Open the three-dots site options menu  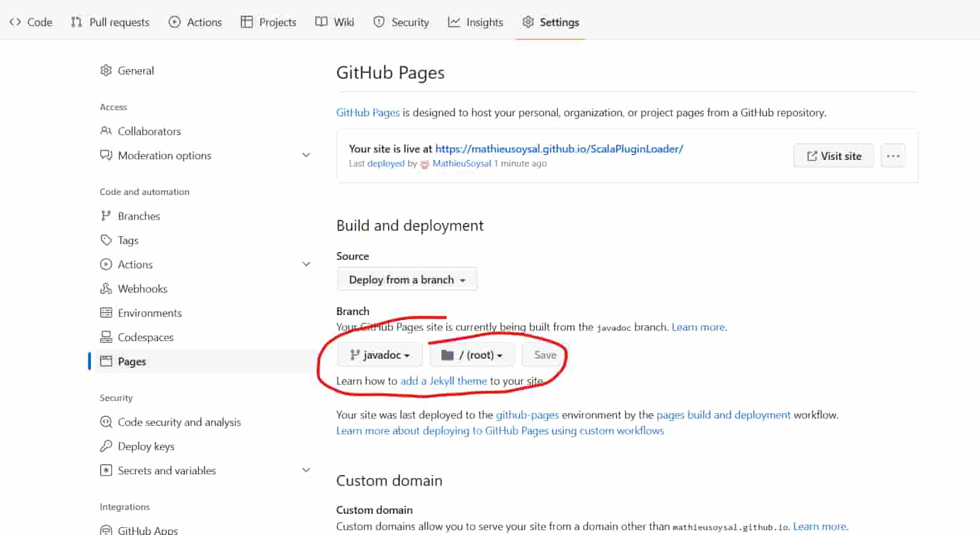893,156
